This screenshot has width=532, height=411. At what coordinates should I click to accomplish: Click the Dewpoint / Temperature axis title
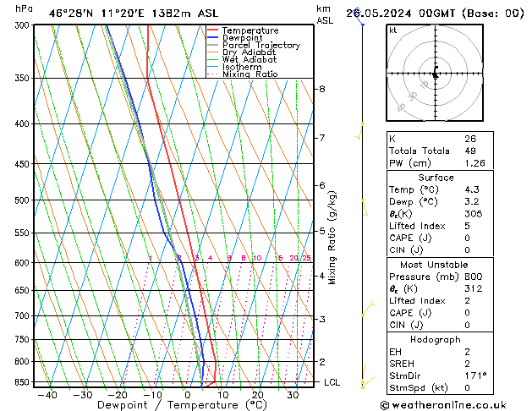click(x=182, y=405)
